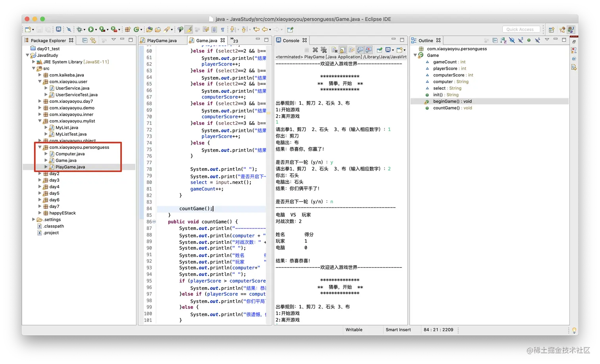Jump to Last Edit Location icon
Screen dimensions: 600x364
(256, 29)
